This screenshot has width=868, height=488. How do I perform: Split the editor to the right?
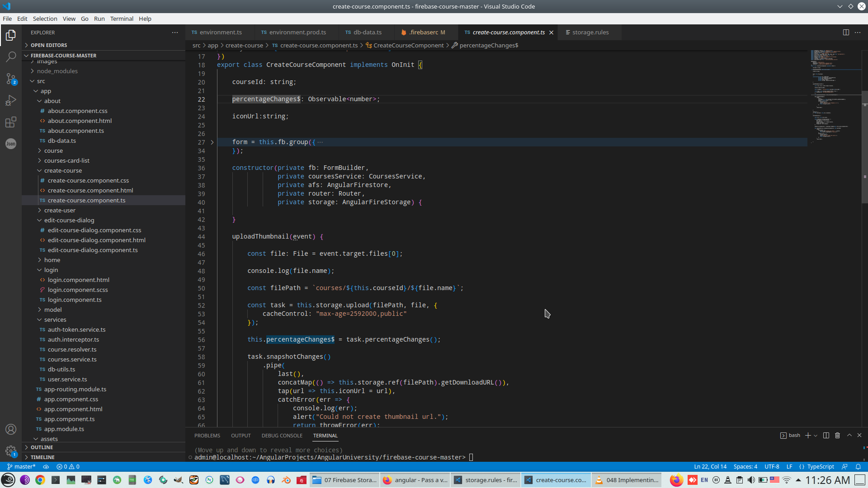click(846, 33)
